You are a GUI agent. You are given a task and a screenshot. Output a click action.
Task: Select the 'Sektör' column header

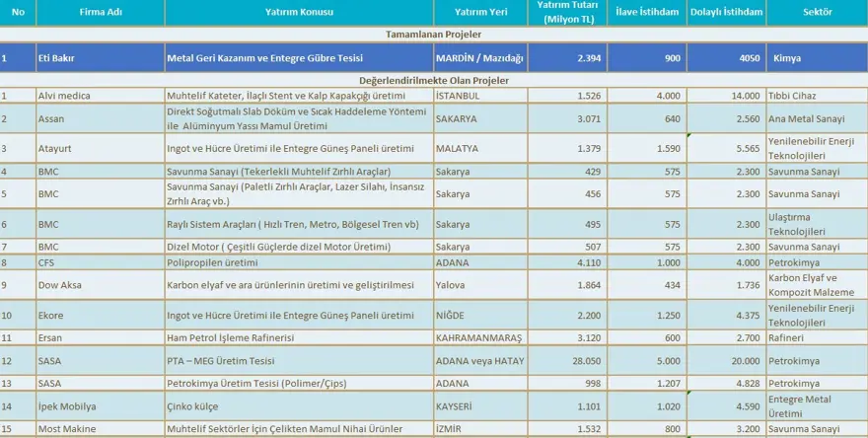pos(815,13)
